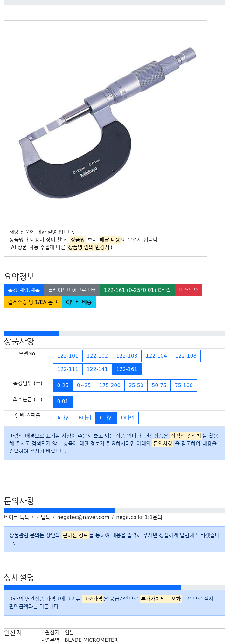Select measuring range 175-200
Screen dimensions: 229x644
110,386
